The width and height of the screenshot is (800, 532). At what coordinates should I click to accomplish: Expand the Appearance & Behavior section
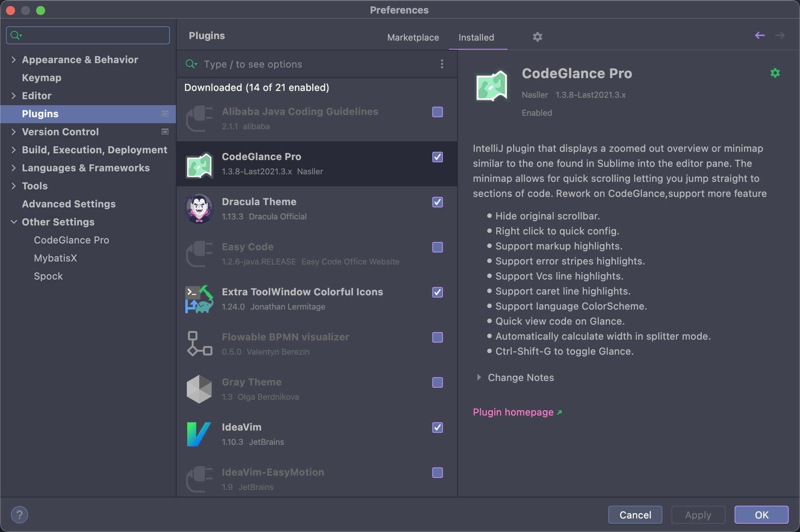pos(14,59)
